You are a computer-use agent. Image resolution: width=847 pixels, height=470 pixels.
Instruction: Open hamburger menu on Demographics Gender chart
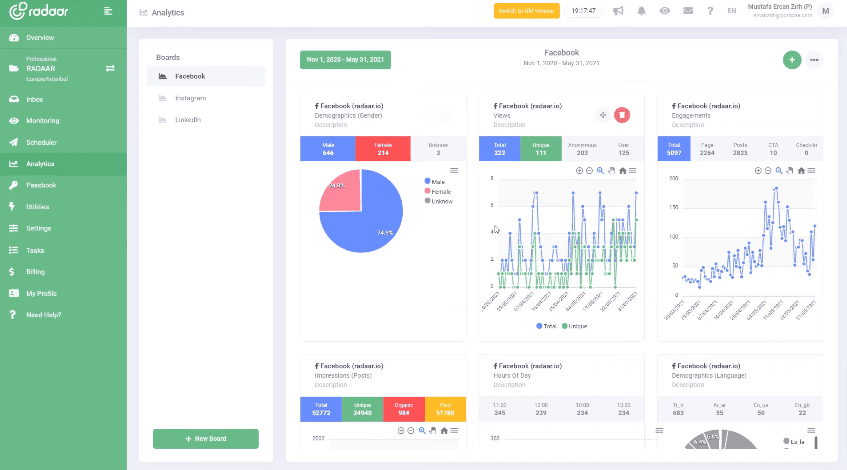(x=453, y=171)
